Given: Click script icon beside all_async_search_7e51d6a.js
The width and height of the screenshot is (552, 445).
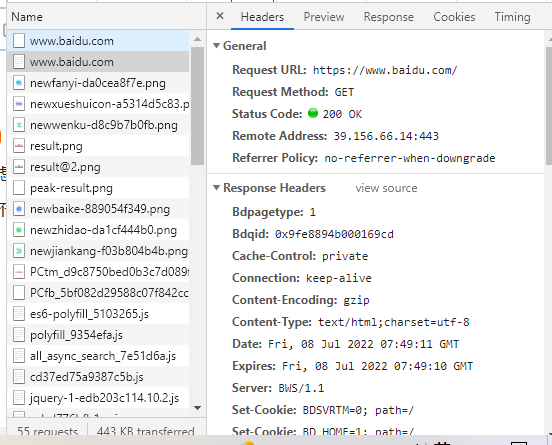Looking at the screenshot, I should coord(19,356).
